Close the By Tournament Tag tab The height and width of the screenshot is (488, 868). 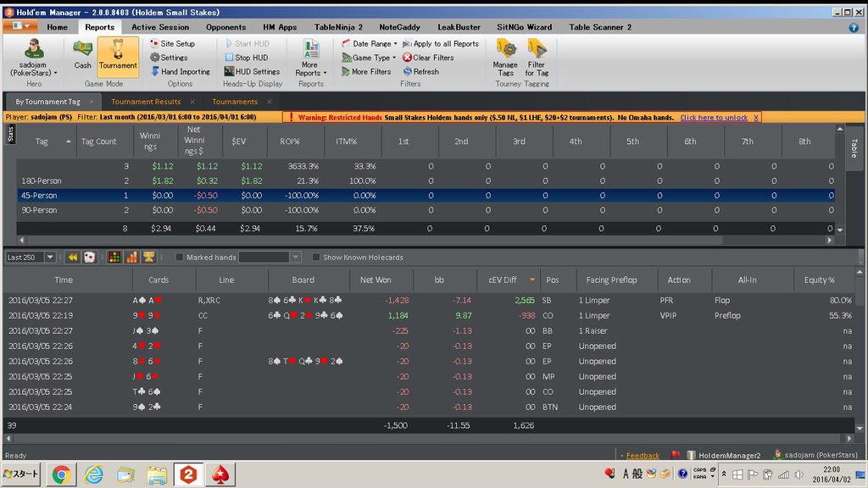92,102
